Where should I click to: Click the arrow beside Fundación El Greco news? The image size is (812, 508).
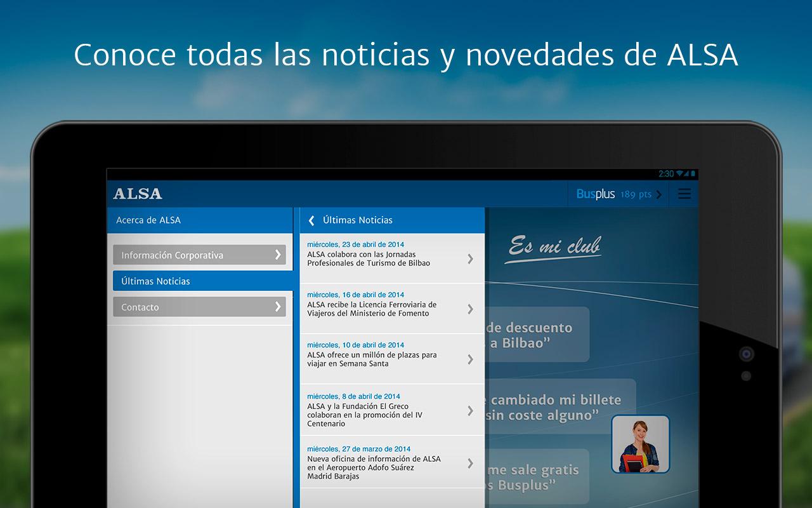click(x=470, y=410)
